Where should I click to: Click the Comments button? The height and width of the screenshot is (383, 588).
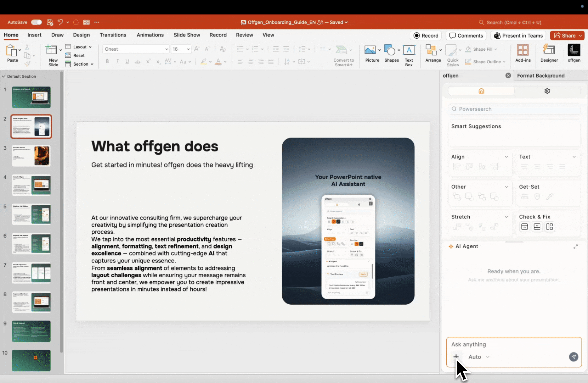click(466, 35)
